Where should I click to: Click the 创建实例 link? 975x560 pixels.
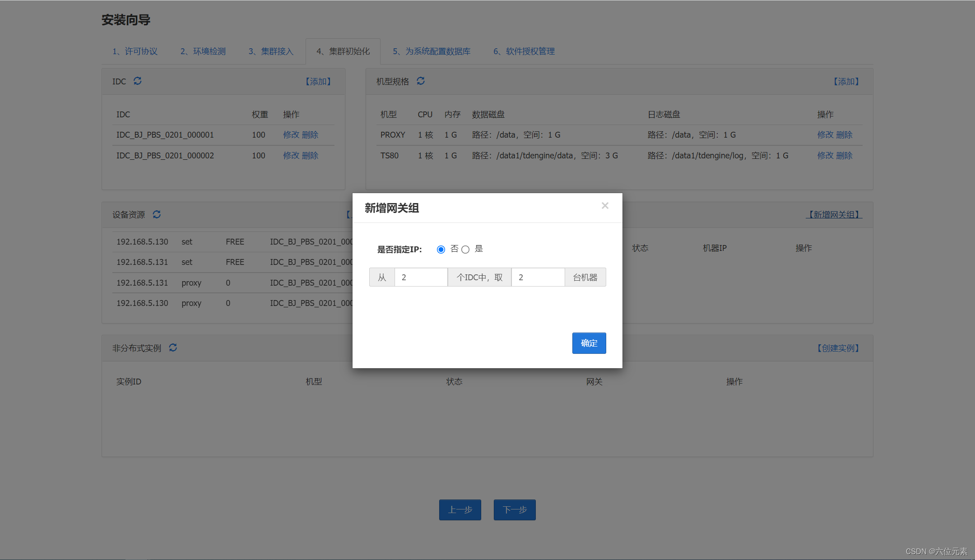tap(838, 348)
